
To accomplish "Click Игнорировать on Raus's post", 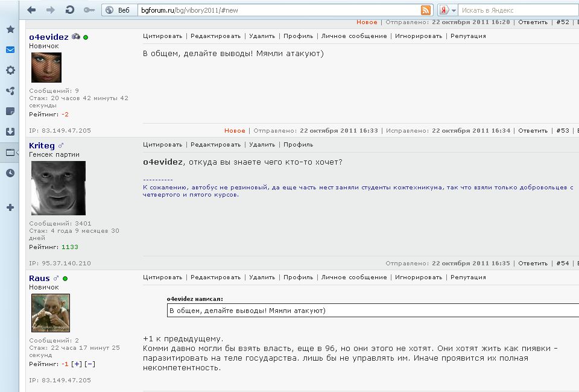I will [x=419, y=277].
